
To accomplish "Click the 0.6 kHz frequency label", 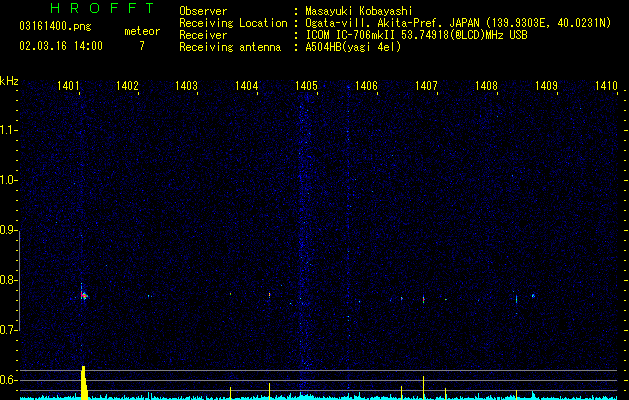I will [9, 380].
